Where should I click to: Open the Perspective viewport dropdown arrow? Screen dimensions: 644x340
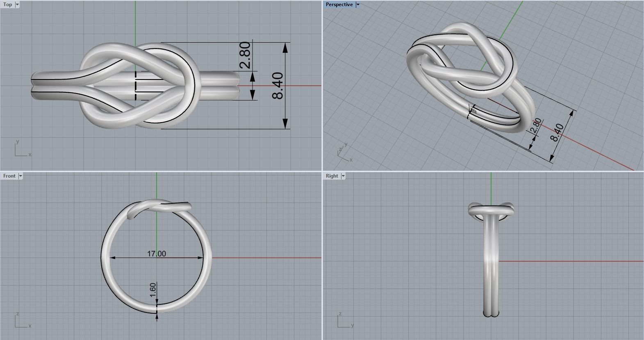tap(357, 5)
